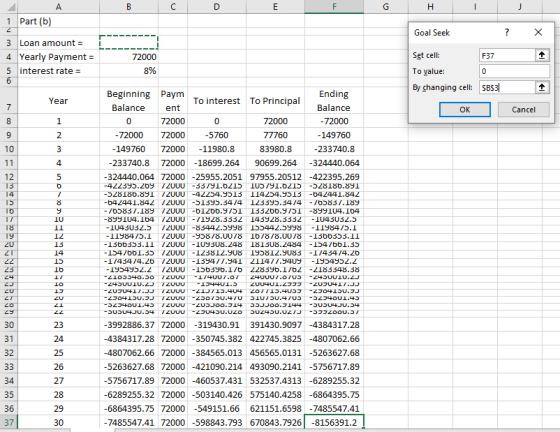Select year 30 cell
560x432 pixels.
click(59, 422)
